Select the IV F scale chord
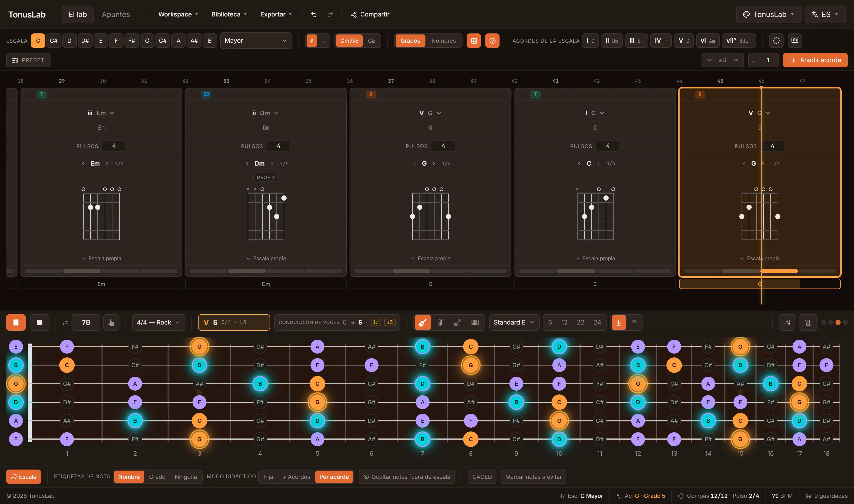The image size is (854, 504). (661, 41)
